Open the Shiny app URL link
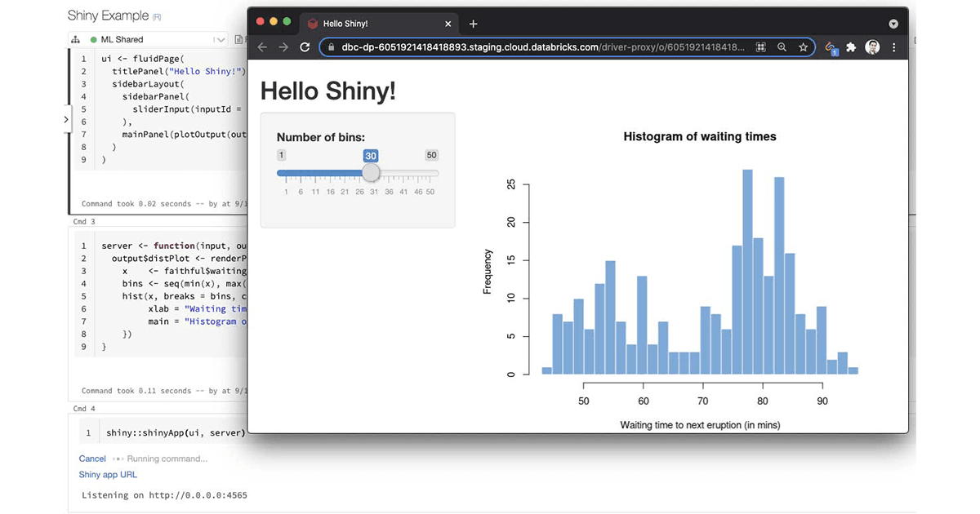 [108, 474]
